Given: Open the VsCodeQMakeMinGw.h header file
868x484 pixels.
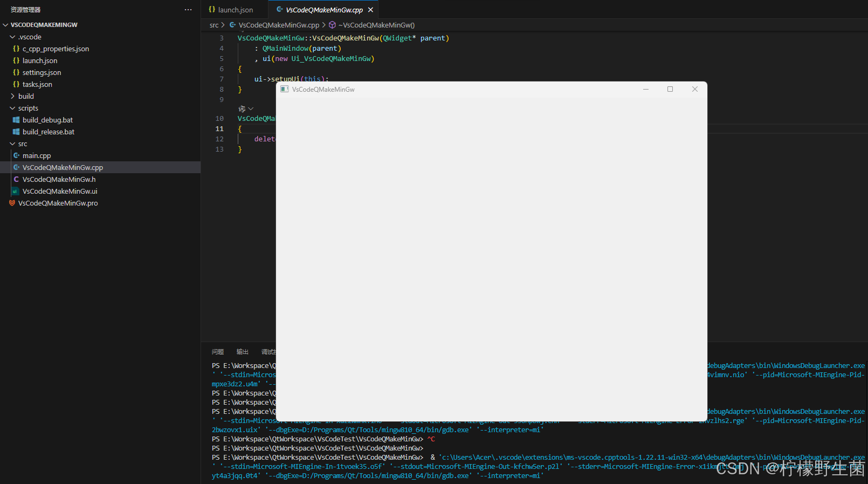Looking at the screenshot, I should click(59, 179).
